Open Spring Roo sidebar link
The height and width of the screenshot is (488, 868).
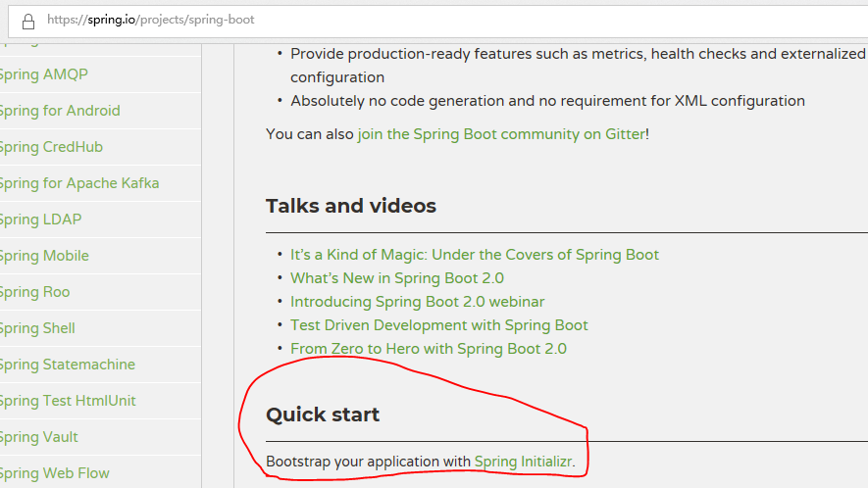(x=34, y=292)
